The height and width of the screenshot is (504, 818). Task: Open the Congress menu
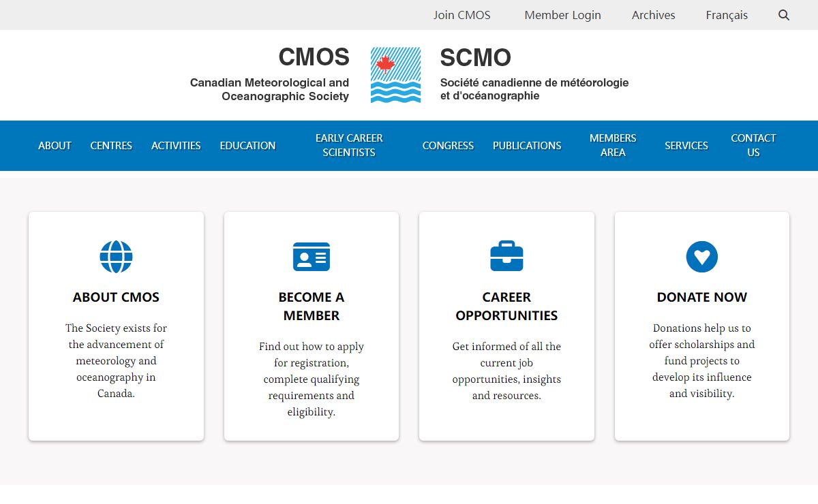(448, 146)
